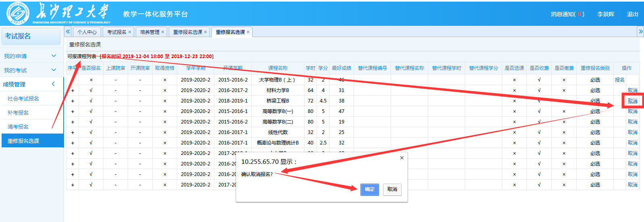Screen dimensions: 644x222
Task: Dismiss the confirmation dialog with its × icon
Action: pyautogui.click(x=402, y=158)
